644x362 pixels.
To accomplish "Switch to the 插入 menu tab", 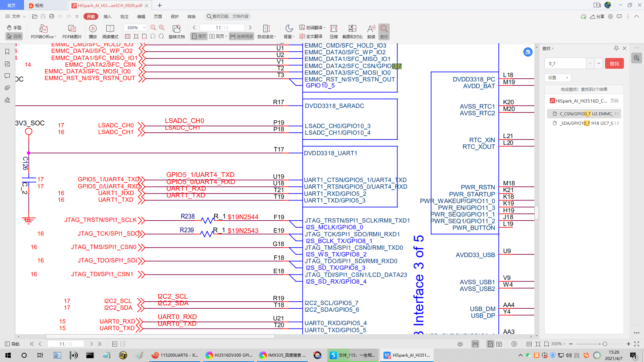I will point(107,16).
